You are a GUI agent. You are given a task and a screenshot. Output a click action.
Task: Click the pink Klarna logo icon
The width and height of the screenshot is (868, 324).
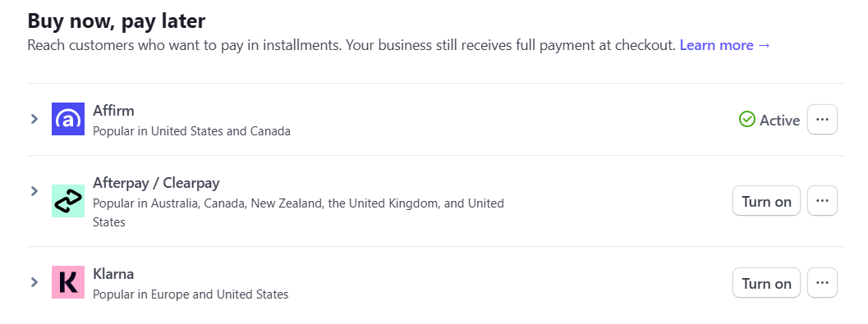tap(68, 282)
